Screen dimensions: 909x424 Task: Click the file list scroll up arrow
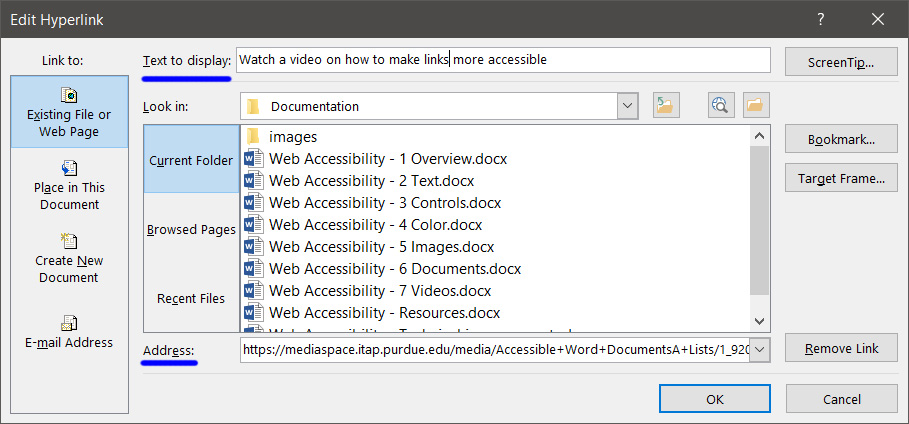[x=760, y=136]
